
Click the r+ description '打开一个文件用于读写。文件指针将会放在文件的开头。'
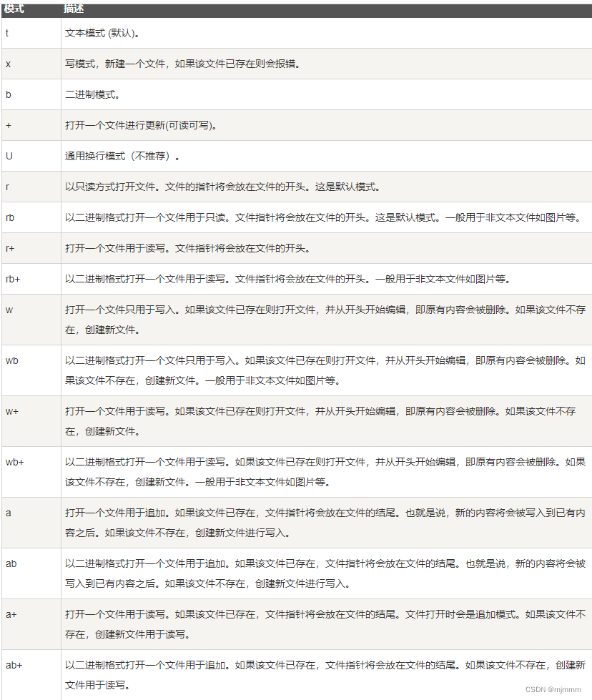(187, 248)
